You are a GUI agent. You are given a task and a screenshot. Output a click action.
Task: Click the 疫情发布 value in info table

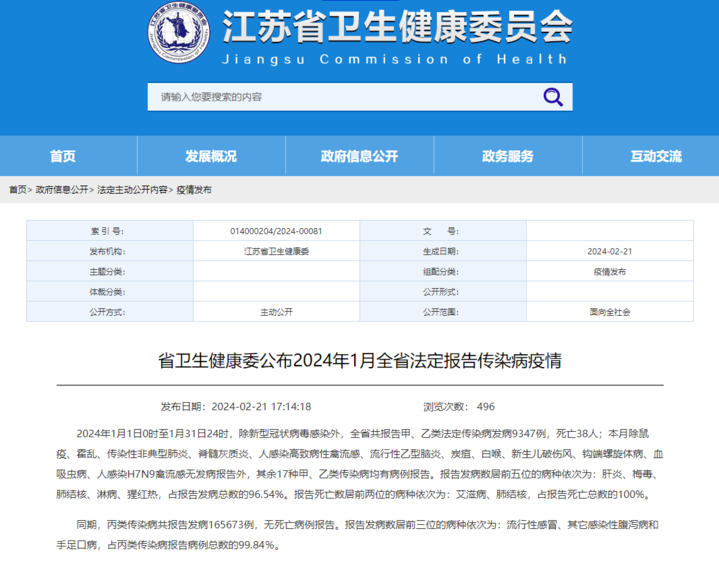(609, 271)
